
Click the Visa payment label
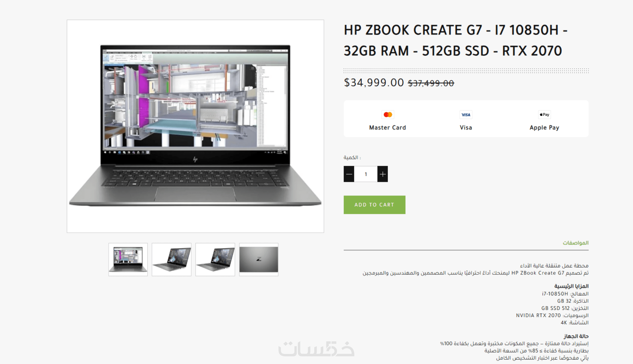[466, 128]
